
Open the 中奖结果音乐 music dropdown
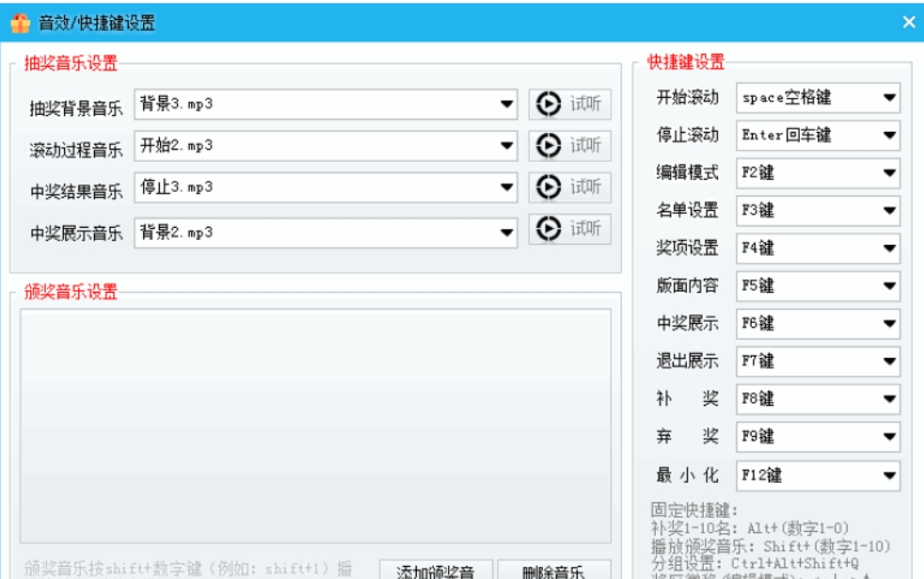click(x=504, y=187)
